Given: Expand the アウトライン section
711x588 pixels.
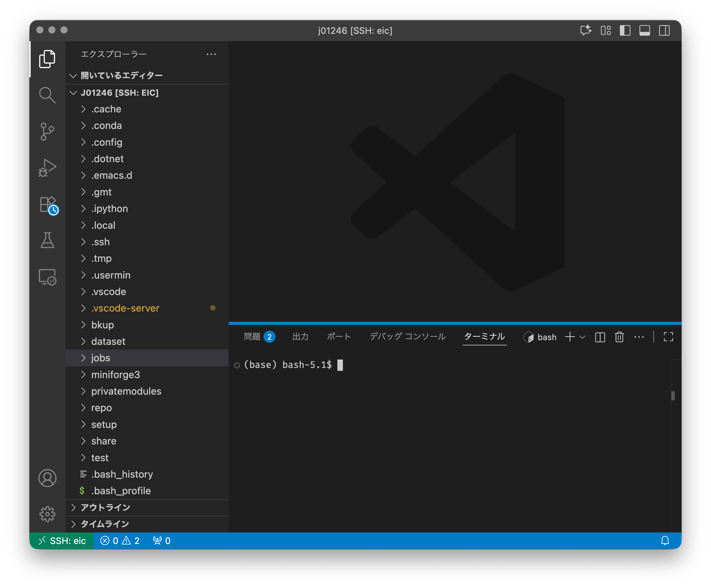Looking at the screenshot, I should coord(105,508).
